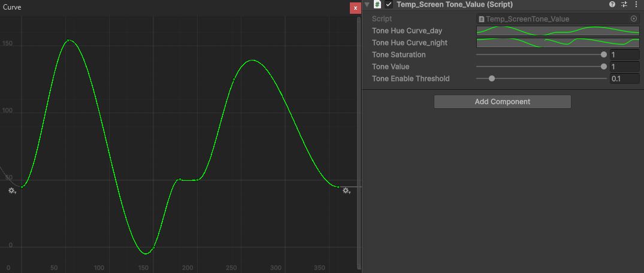Image resolution: width=644 pixels, height=273 pixels.
Task: Open the right curve wrap mode gear
Action: tap(347, 191)
